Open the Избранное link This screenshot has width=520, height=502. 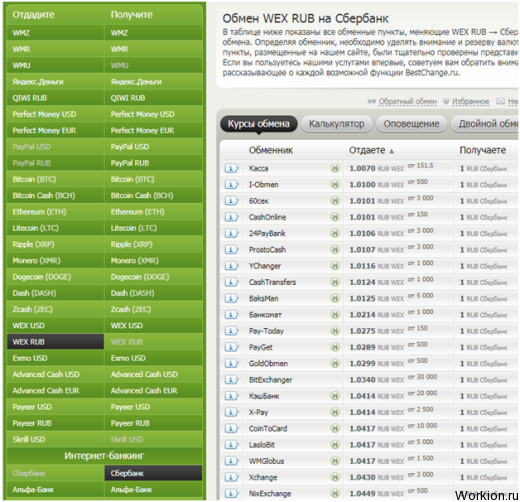470,101
